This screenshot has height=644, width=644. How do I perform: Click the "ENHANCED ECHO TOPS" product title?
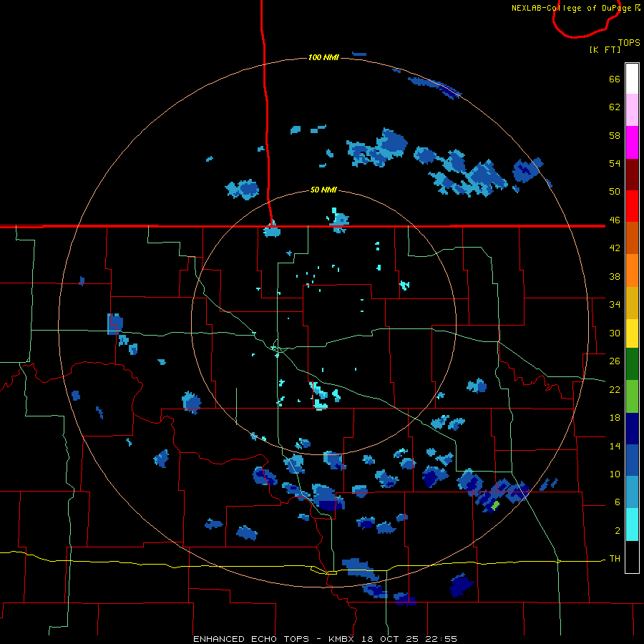[x=251, y=639]
